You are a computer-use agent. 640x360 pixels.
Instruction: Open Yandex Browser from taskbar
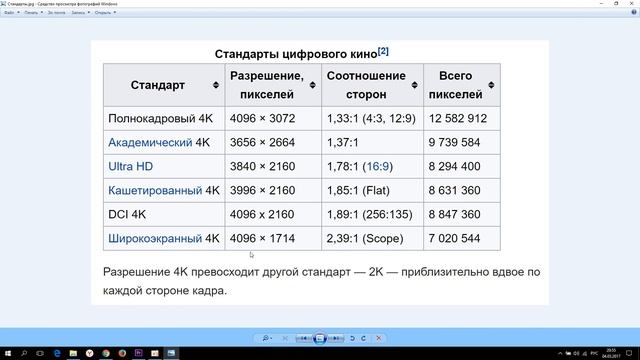[x=89, y=353]
